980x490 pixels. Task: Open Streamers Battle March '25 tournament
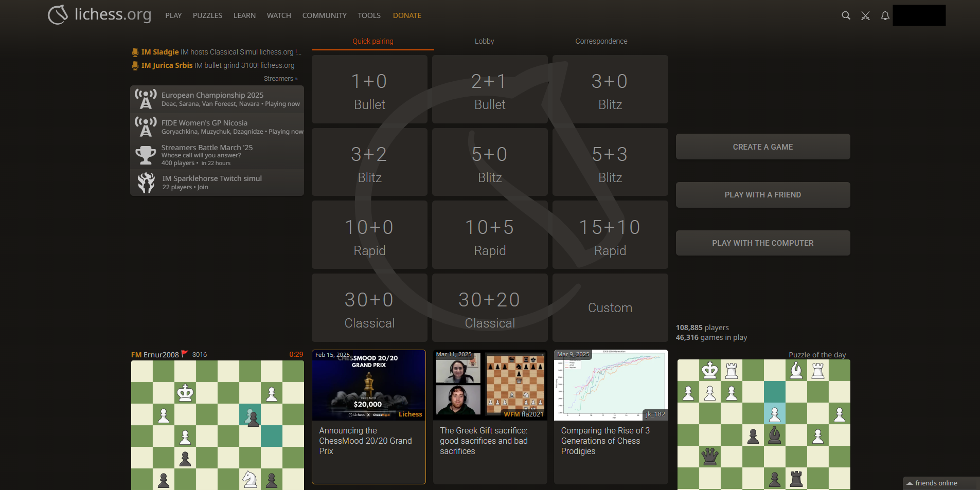(x=217, y=155)
